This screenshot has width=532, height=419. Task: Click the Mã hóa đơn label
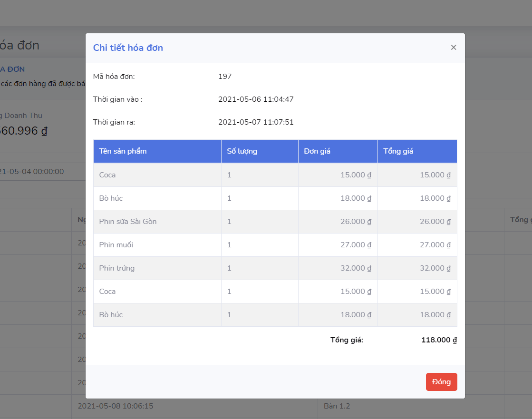pyautogui.click(x=114, y=77)
